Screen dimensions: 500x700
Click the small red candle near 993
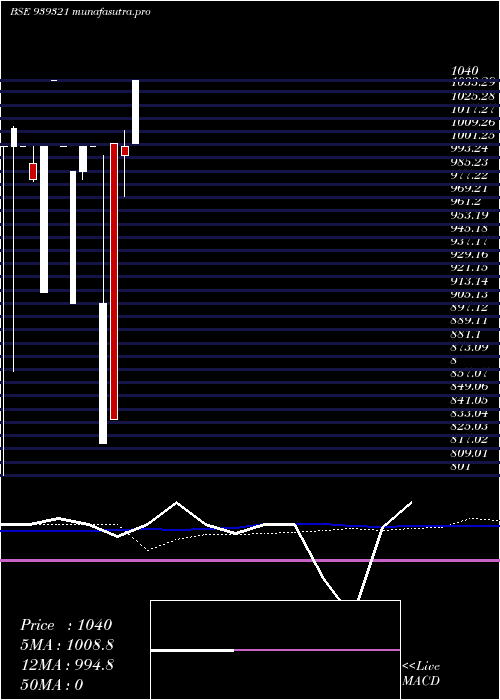coord(125,151)
